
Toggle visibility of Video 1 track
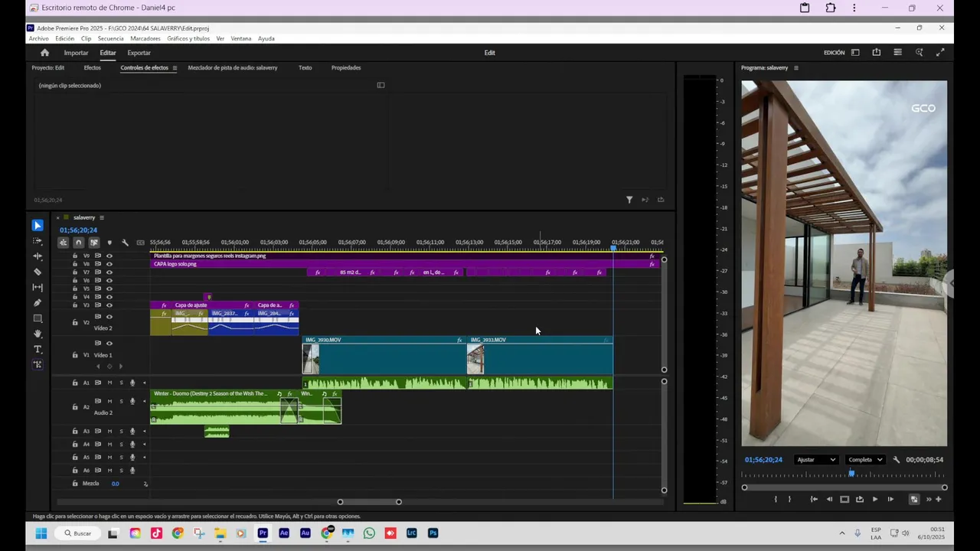(109, 344)
